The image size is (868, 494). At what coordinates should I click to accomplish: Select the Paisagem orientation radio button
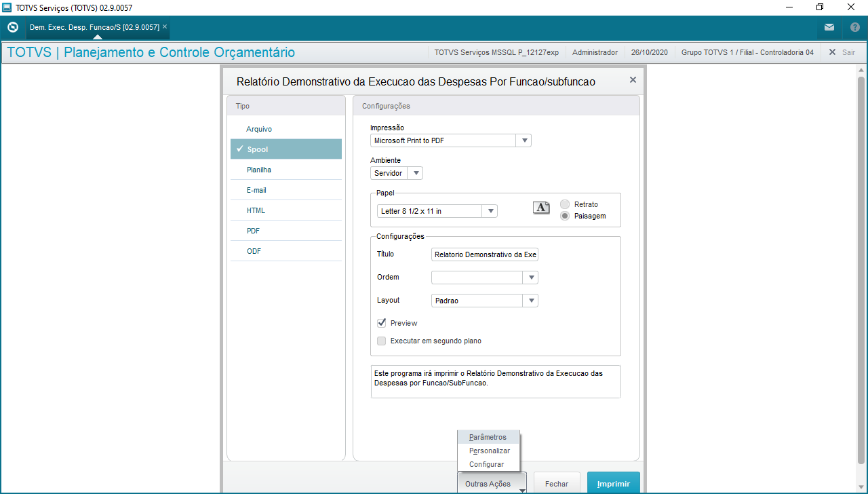pyautogui.click(x=565, y=216)
